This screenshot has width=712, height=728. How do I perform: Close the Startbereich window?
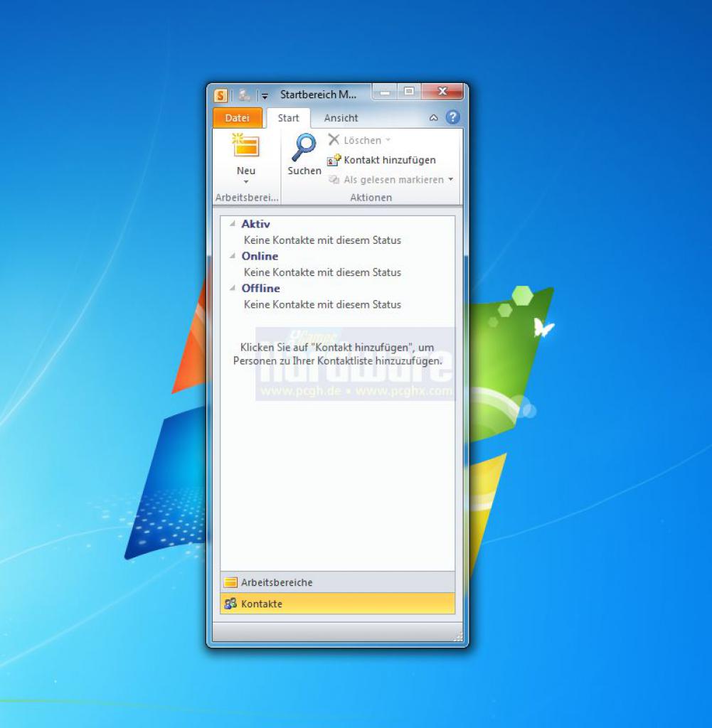tap(442, 92)
